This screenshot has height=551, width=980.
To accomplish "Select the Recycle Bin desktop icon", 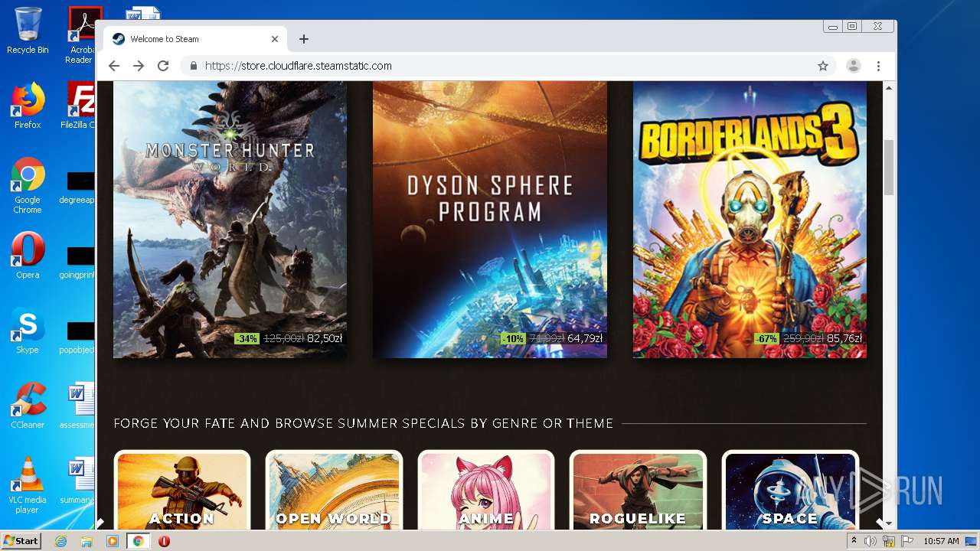I will click(28, 31).
